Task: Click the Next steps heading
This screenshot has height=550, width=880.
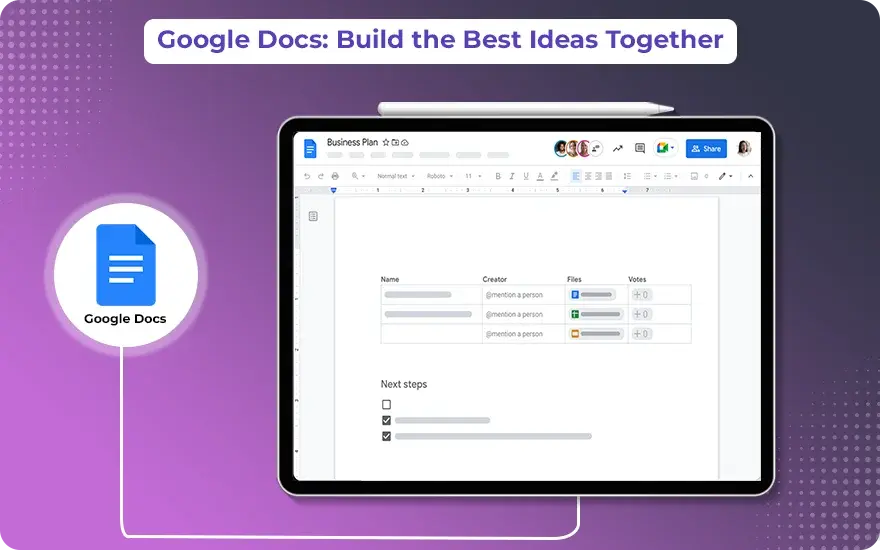Action: pyautogui.click(x=404, y=384)
